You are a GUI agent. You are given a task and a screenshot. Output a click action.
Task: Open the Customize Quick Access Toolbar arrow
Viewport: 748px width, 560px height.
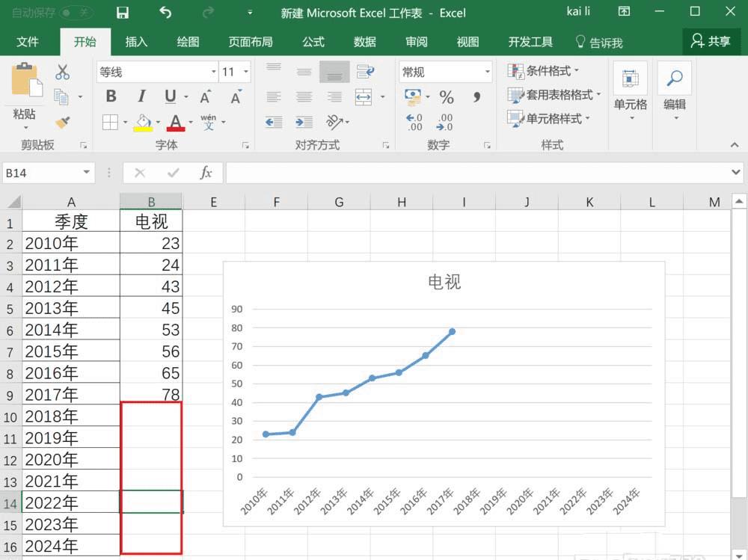point(250,13)
